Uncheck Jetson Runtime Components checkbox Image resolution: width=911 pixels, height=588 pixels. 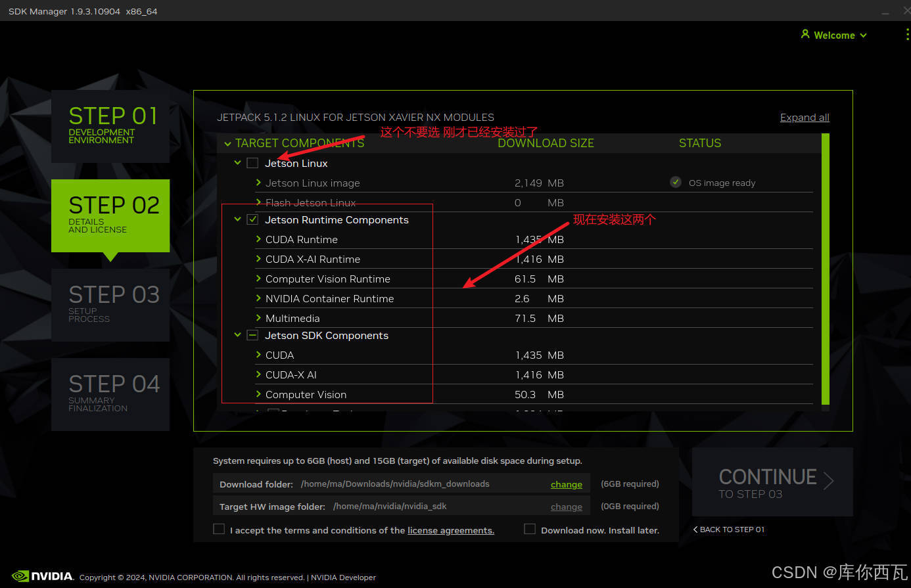[252, 219]
